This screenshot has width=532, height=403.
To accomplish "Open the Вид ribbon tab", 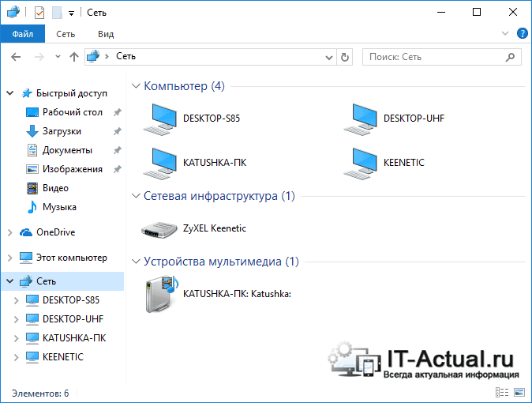I will pyautogui.click(x=106, y=34).
